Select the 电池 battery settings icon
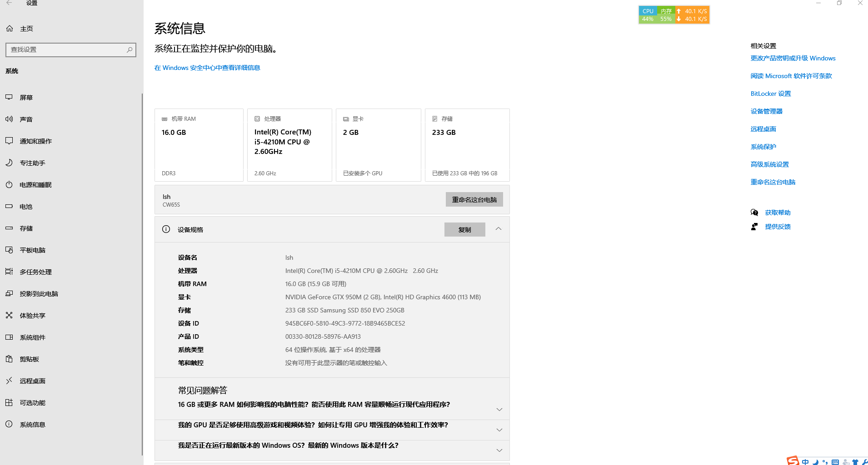 click(9, 206)
